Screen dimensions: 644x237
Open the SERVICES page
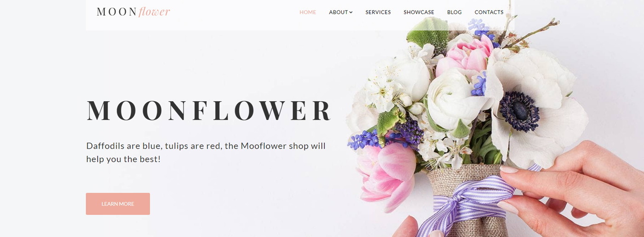coord(378,12)
